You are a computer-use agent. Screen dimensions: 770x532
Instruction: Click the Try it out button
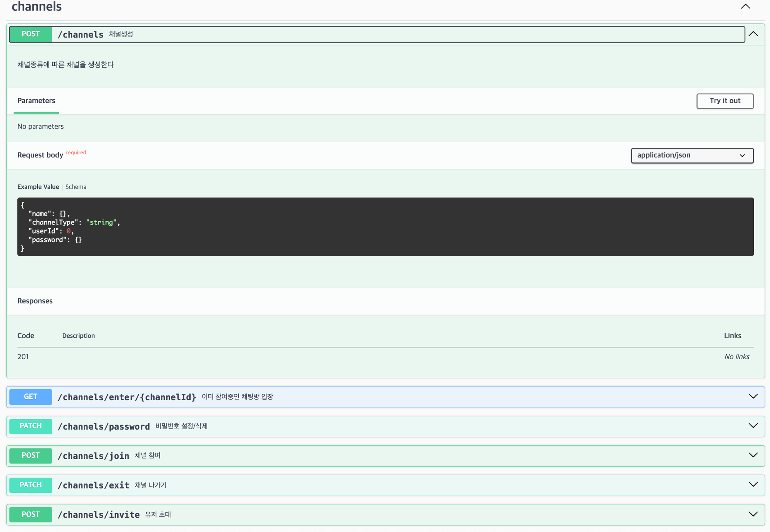click(x=725, y=101)
